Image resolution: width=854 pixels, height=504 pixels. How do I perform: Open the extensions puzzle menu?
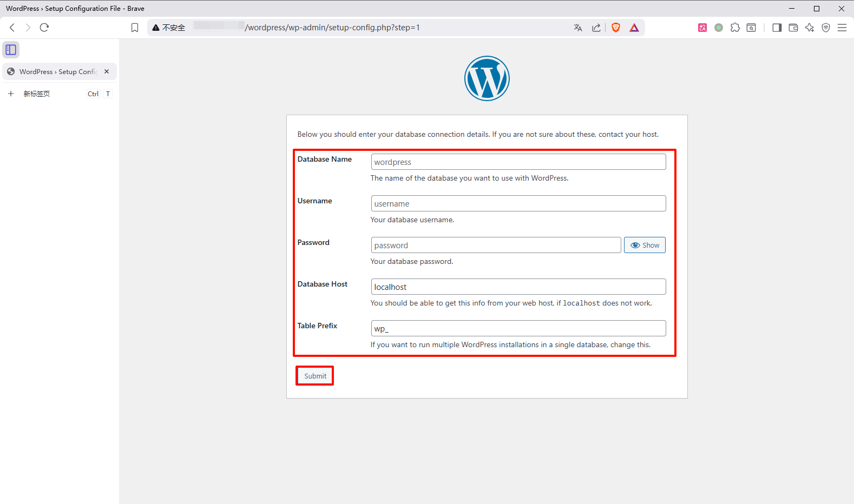(735, 28)
